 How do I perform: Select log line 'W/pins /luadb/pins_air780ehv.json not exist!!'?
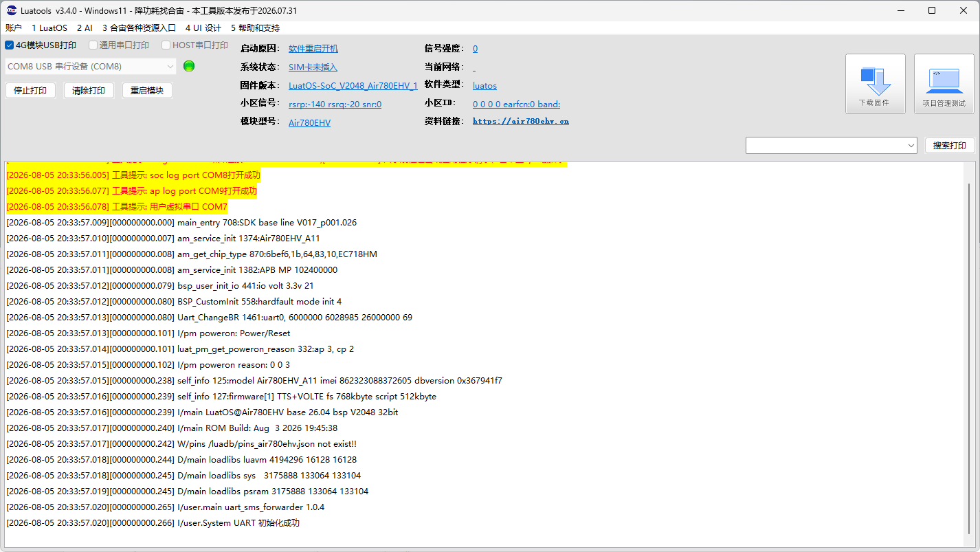(x=181, y=444)
